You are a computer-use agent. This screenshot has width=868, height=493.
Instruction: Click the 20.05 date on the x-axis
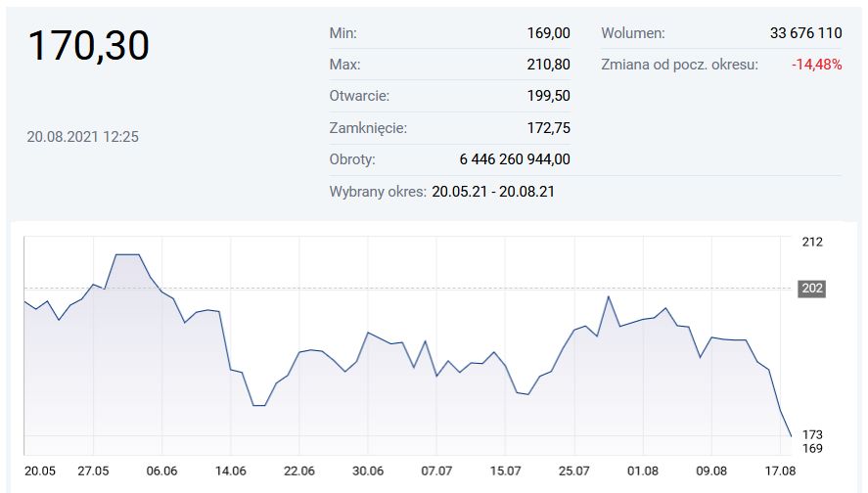40,471
